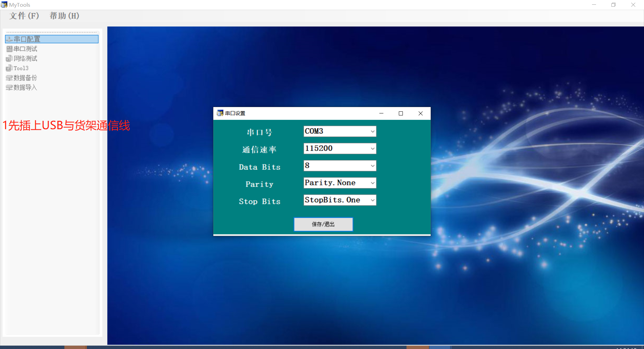The height and width of the screenshot is (349, 644).
Task: Open the 帮助 (H) menu
Action: click(x=64, y=16)
